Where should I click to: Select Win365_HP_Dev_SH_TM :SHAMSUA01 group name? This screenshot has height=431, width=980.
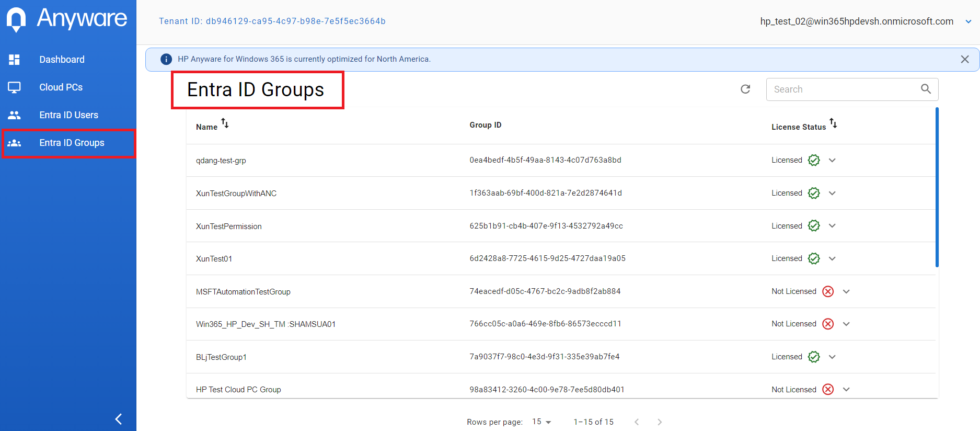[x=266, y=324]
